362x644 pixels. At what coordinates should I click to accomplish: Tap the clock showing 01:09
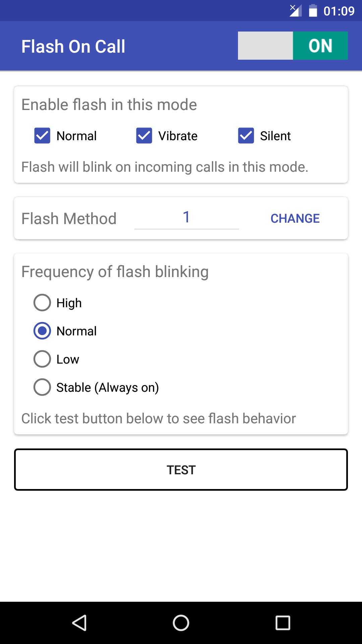(339, 11)
